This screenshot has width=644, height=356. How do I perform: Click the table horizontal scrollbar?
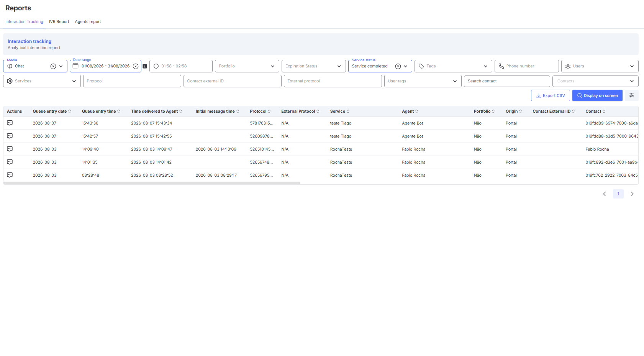pyautogui.click(x=152, y=183)
